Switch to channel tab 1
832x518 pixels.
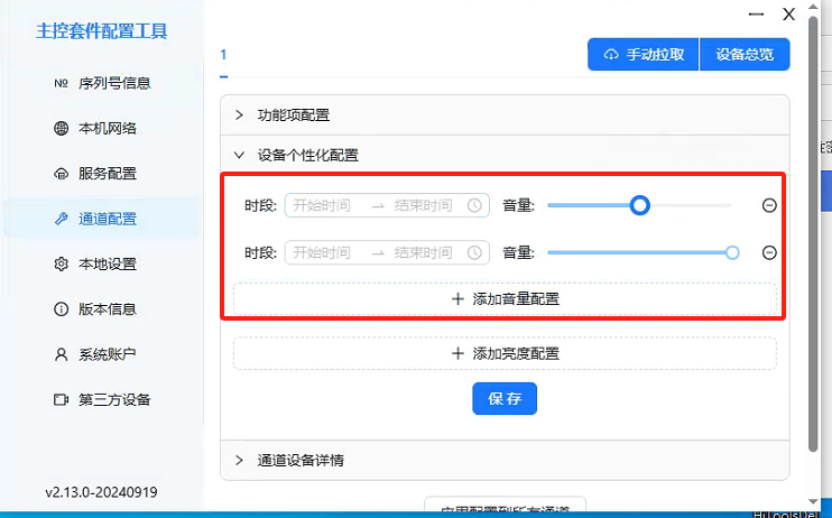224,55
